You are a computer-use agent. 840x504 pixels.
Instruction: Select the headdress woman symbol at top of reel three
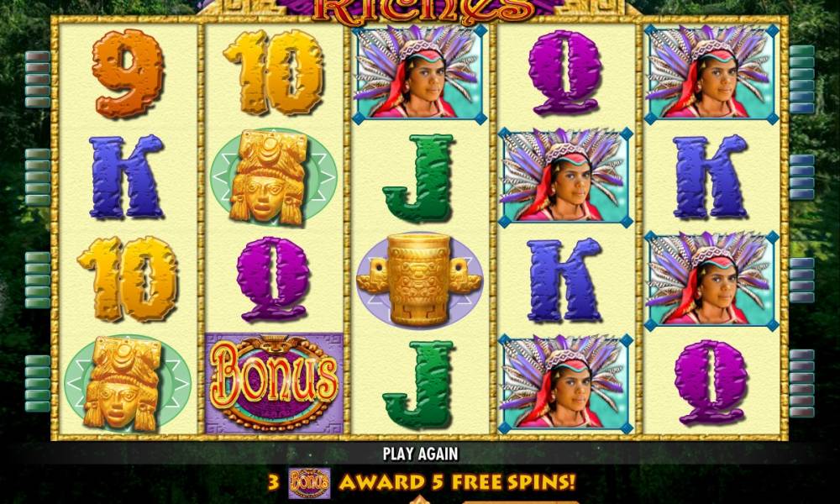point(419,73)
